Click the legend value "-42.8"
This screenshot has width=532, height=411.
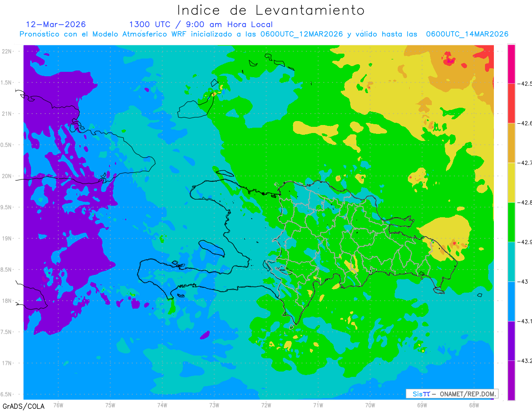525,202
